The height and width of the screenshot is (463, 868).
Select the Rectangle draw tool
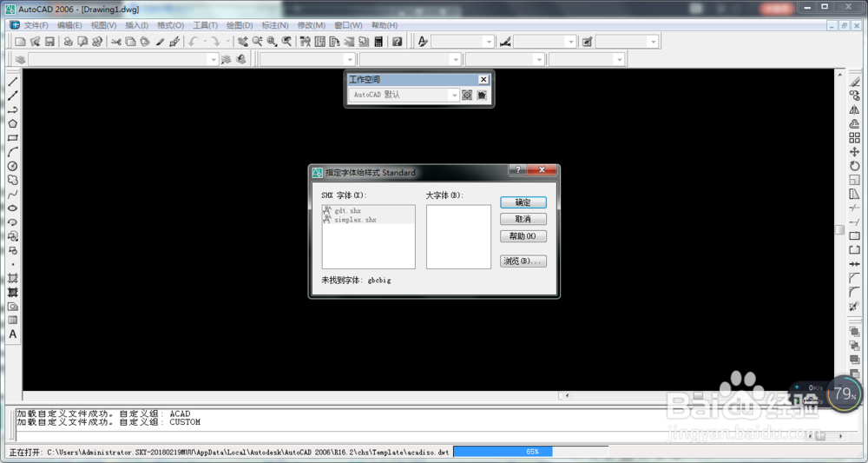pos(13,138)
